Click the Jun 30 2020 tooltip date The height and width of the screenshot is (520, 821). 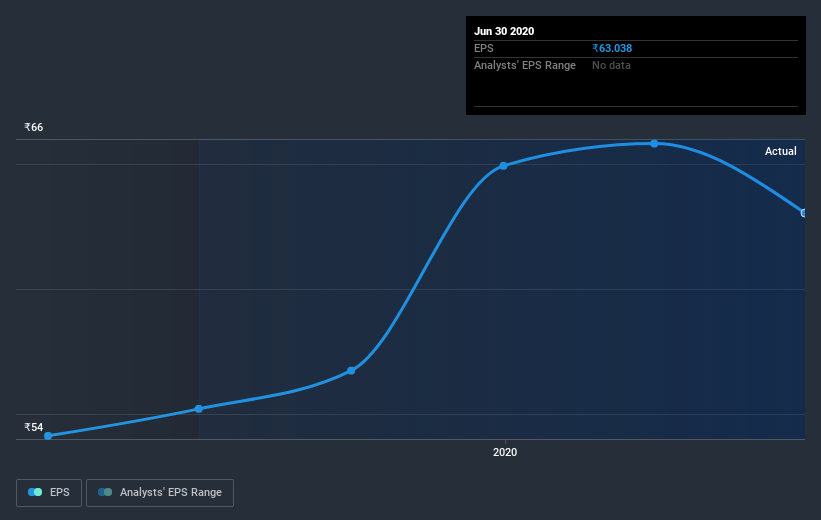504,31
